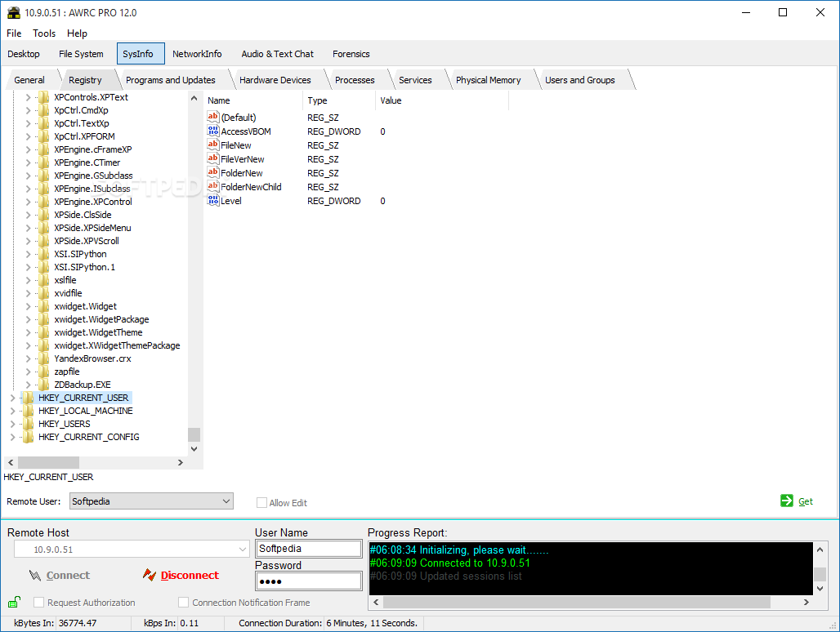840x632 pixels.
Task: Select the Processes sub-tab
Action: (x=355, y=80)
